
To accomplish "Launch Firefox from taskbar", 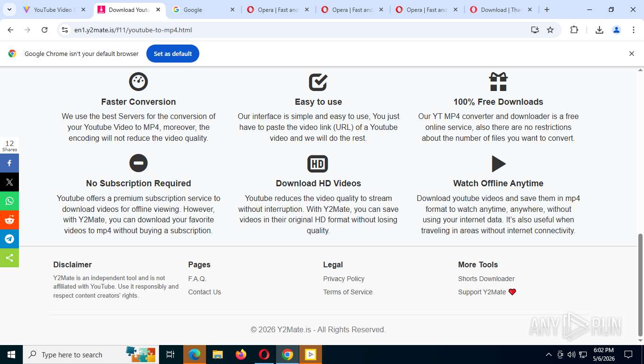I will point(241,355).
